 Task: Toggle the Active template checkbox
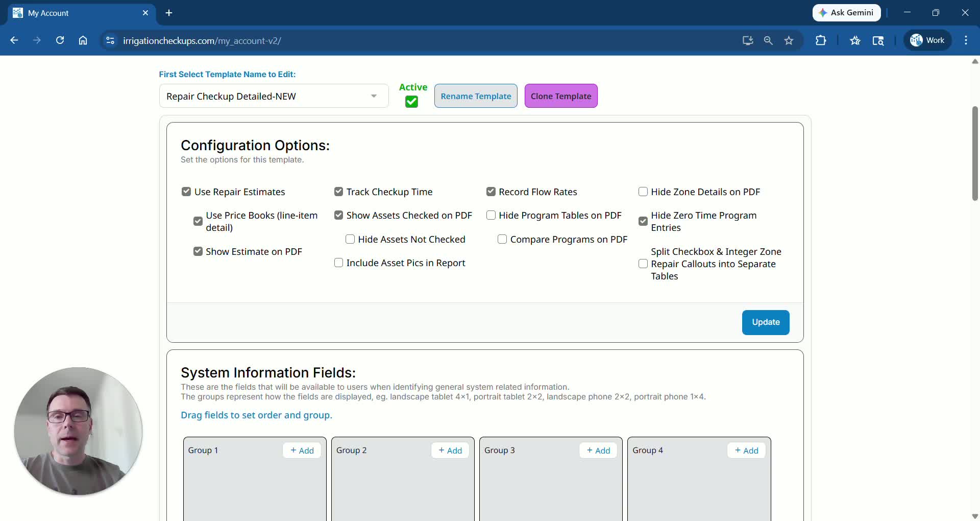tap(411, 102)
